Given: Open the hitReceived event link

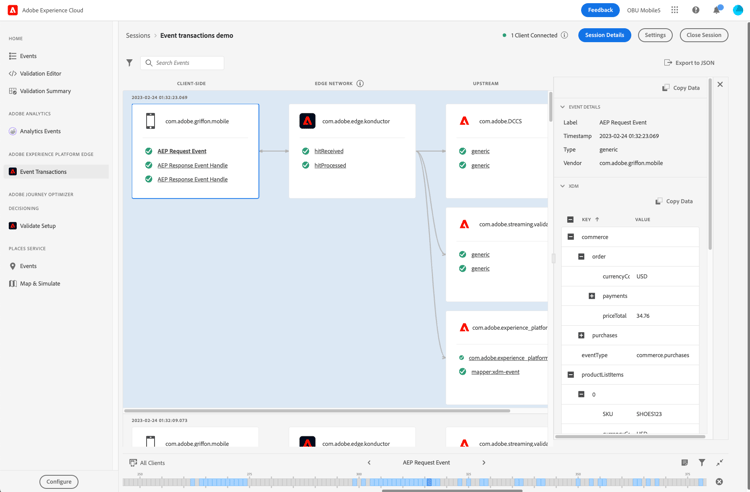Looking at the screenshot, I should pyautogui.click(x=329, y=151).
